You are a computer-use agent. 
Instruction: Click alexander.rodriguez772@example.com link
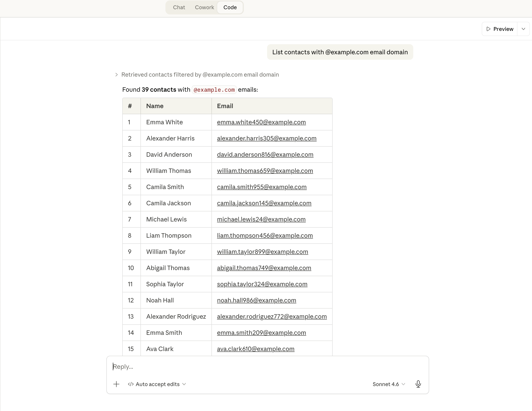[x=272, y=317]
